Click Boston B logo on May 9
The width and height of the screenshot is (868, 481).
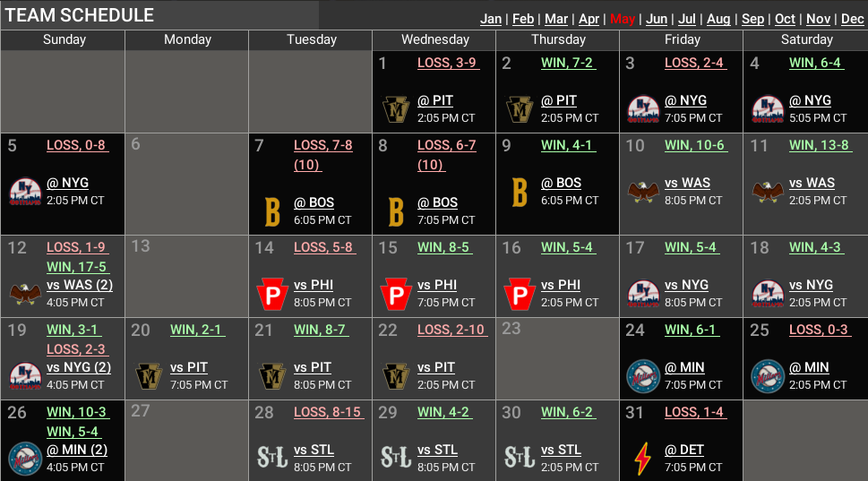[x=519, y=192]
